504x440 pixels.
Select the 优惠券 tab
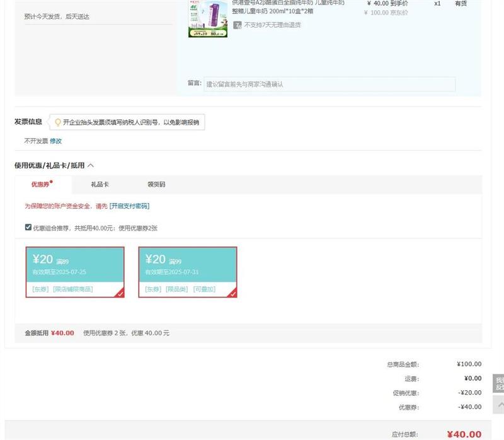(x=40, y=185)
